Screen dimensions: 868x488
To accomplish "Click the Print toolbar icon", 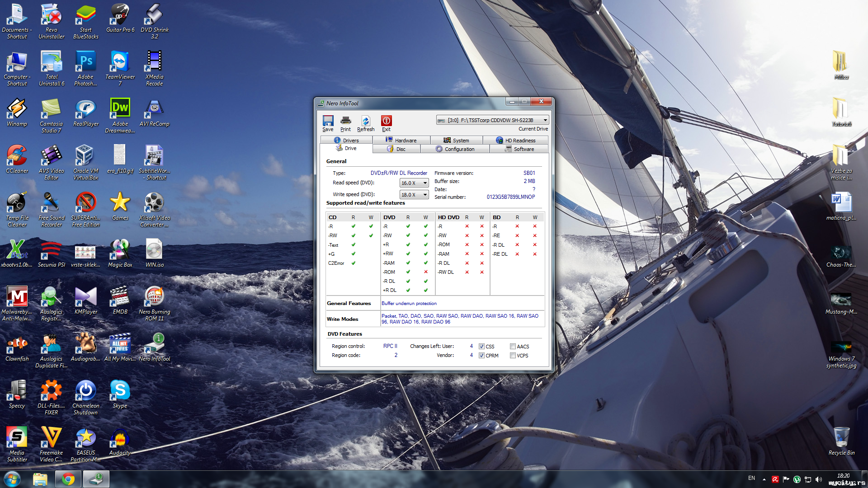I will pos(345,121).
